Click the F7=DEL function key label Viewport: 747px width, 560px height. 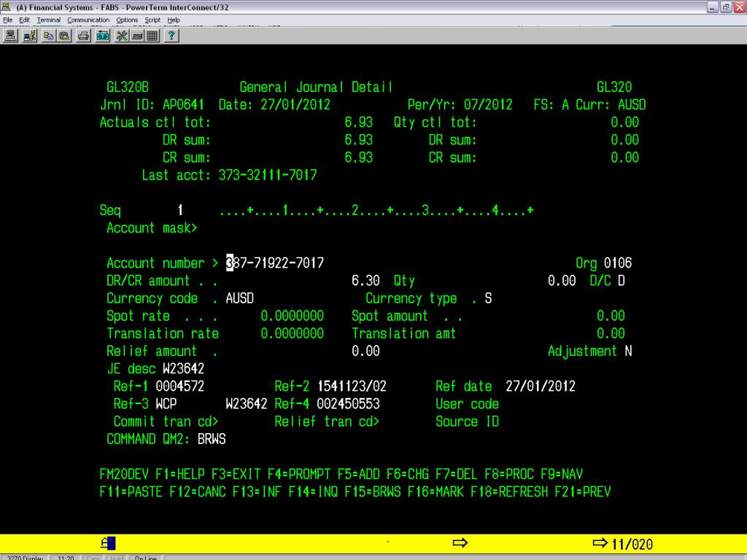point(457,474)
